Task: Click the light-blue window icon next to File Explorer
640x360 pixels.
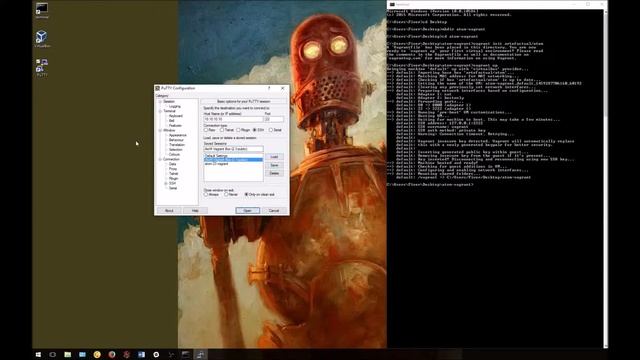Action: 82,355
